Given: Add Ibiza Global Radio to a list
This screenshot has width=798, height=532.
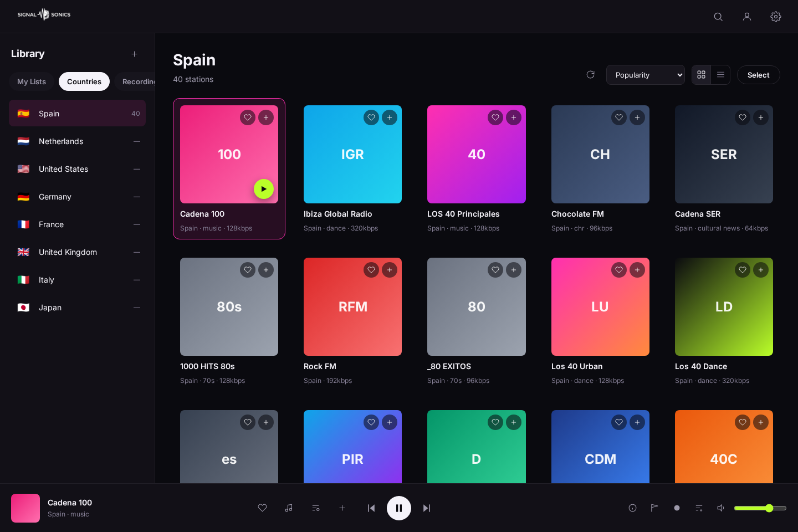Looking at the screenshot, I should [390, 117].
